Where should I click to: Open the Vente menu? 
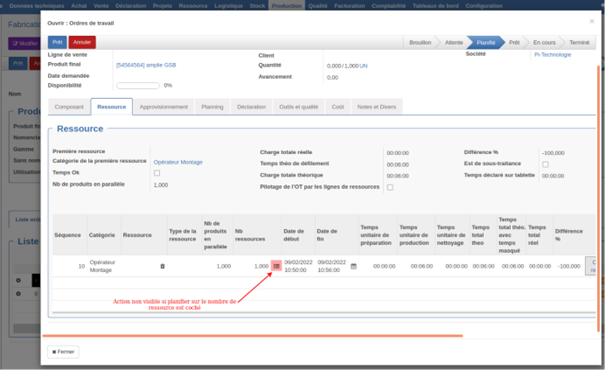(x=101, y=6)
